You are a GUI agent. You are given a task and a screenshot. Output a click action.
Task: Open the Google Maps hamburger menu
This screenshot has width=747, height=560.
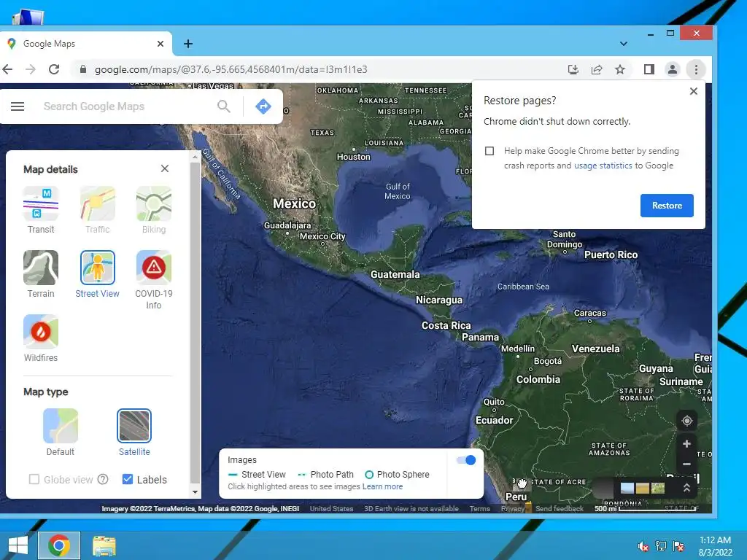tap(18, 106)
